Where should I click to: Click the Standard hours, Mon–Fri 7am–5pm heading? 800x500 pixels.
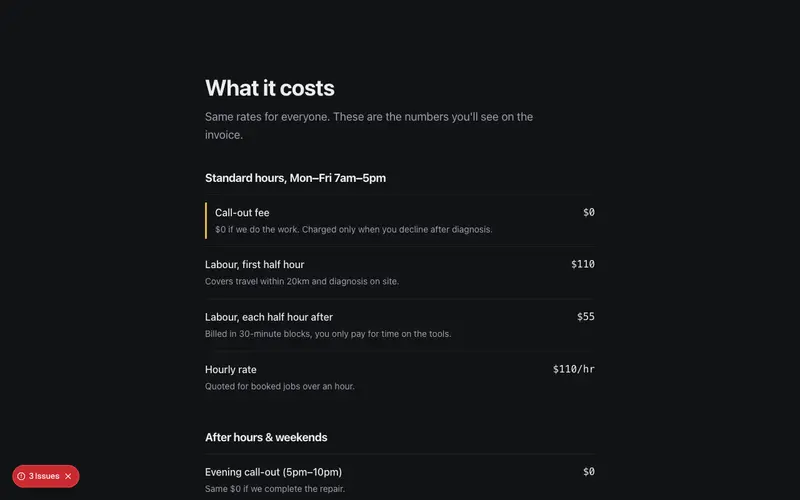click(295, 178)
